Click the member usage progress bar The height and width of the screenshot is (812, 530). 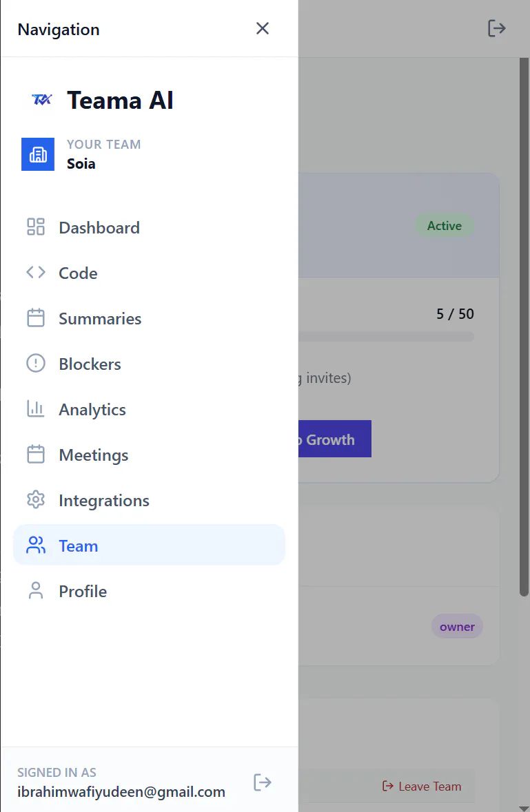coord(386,337)
